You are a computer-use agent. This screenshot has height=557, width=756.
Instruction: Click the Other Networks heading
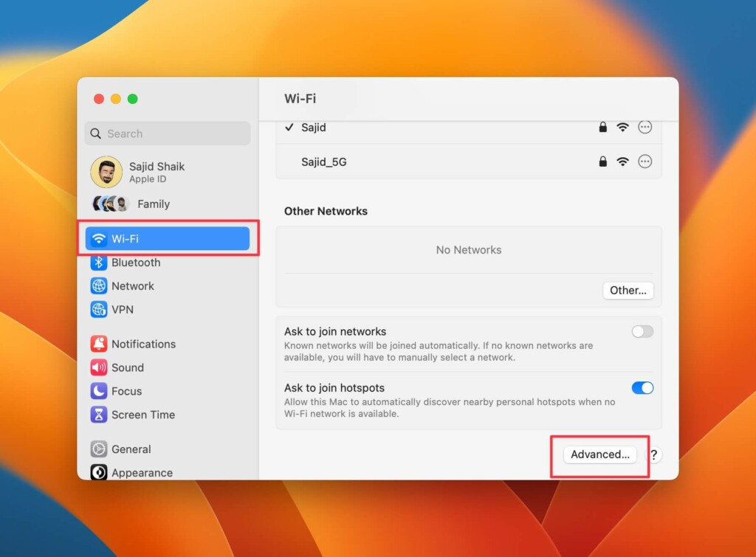(326, 211)
